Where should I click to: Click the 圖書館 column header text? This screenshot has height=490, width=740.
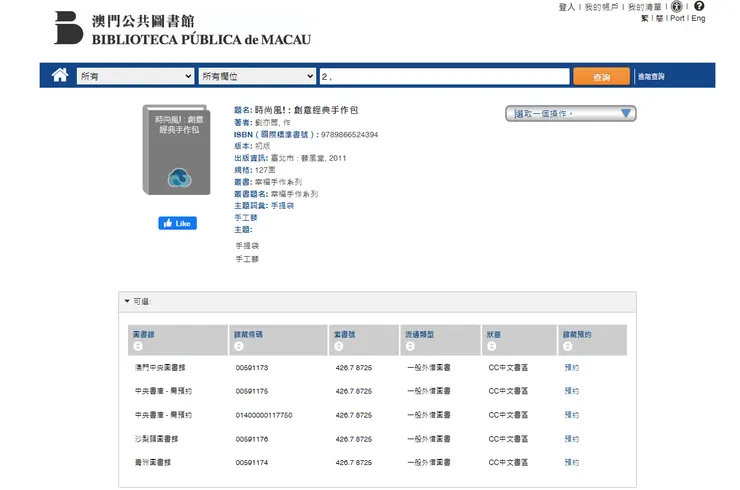point(143,335)
